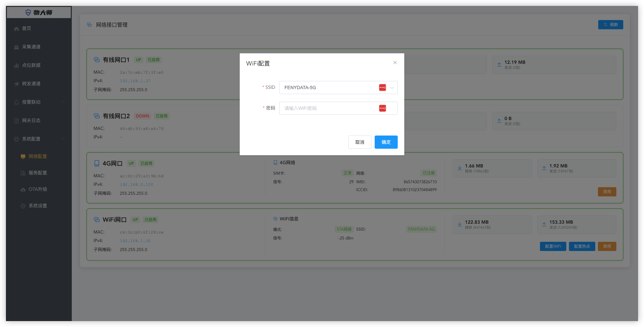Go to 网络配置 menu item
Screen dimensions: 644x327
(38, 156)
